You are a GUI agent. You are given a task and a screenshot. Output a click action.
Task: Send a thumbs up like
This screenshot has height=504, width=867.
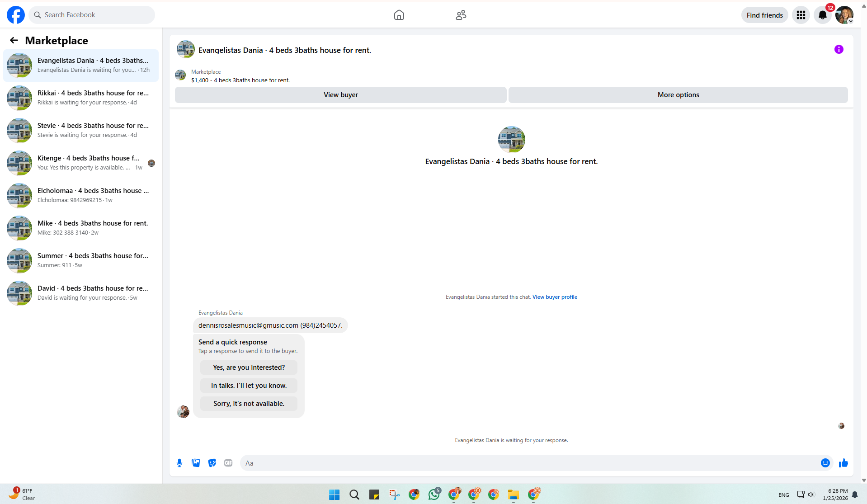[843, 463]
